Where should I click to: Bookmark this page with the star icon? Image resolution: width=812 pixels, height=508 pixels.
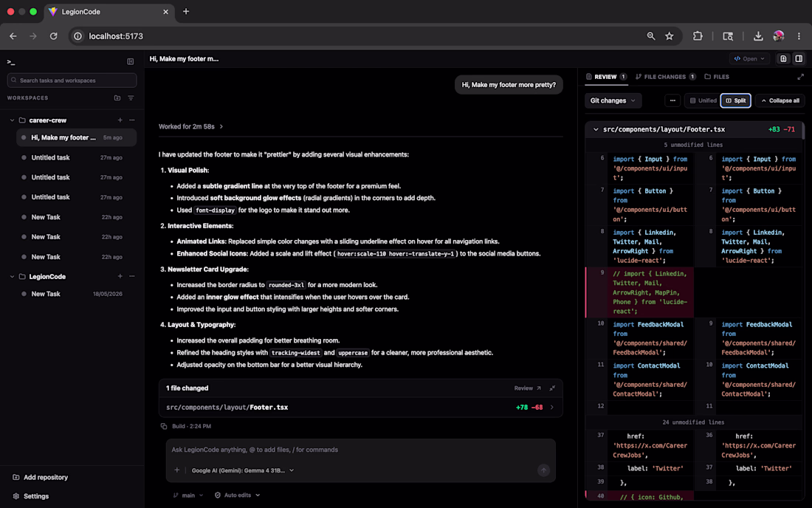click(670, 36)
